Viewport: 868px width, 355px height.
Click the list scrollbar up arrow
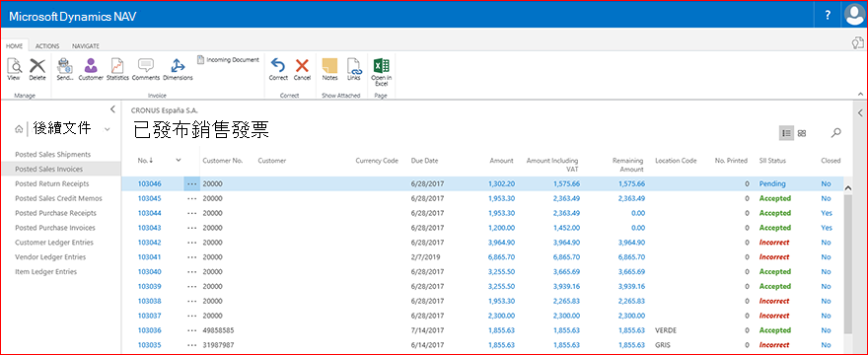pyautogui.click(x=848, y=188)
